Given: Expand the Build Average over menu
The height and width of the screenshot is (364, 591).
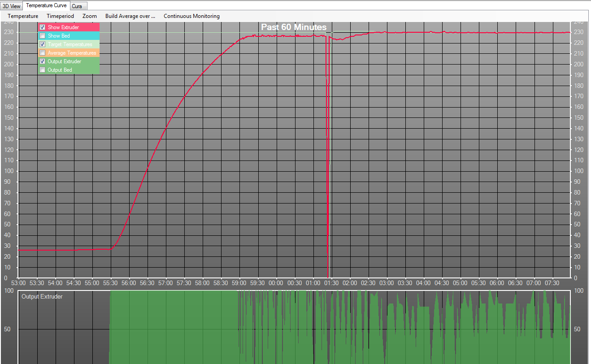Looking at the screenshot, I should tap(130, 16).
